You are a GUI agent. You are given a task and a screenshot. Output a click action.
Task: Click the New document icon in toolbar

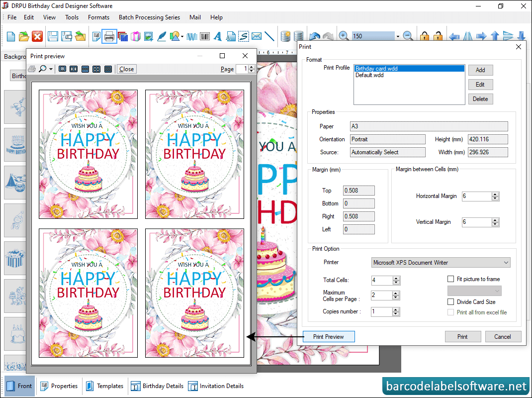click(10, 36)
